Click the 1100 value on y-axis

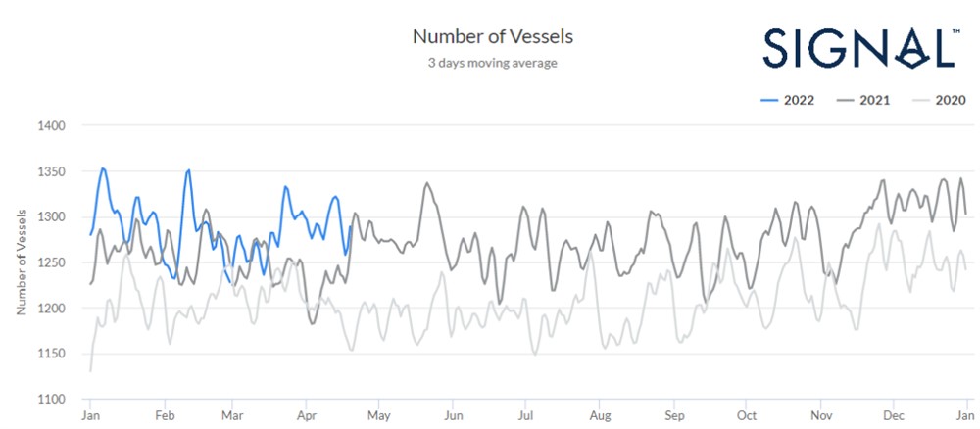(x=51, y=400)
